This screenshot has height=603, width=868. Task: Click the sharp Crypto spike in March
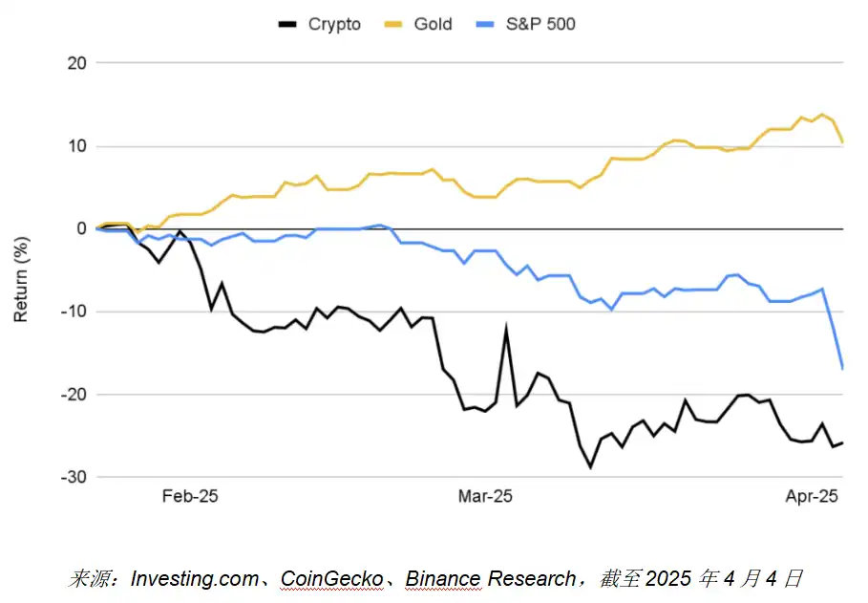pos(506,328)
